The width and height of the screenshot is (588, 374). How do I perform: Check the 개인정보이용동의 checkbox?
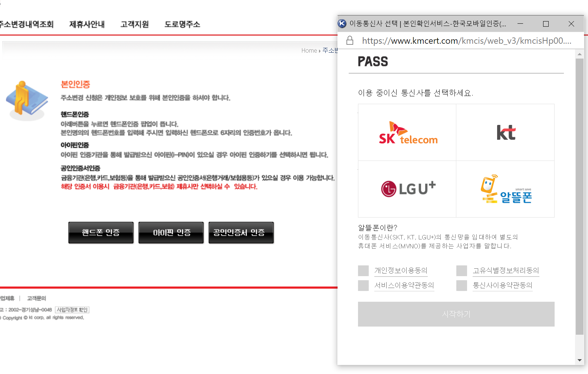click(x=363, y=271)
